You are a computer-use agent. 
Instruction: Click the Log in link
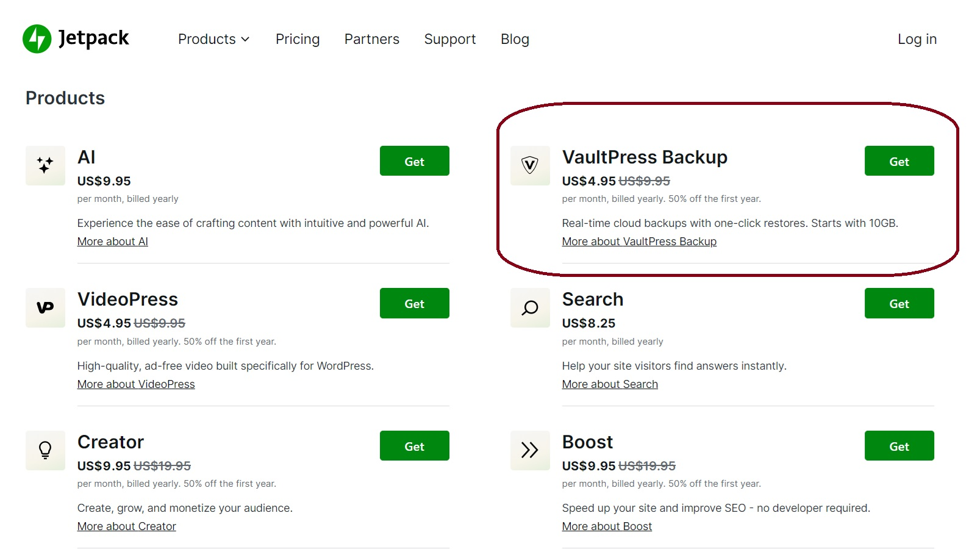tap(917, 39)
